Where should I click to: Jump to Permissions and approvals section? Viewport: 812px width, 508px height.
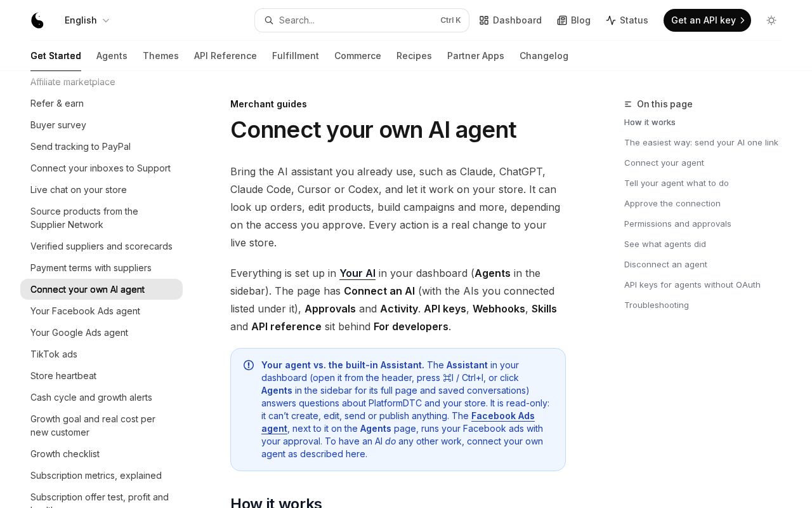tap(678, 224)
